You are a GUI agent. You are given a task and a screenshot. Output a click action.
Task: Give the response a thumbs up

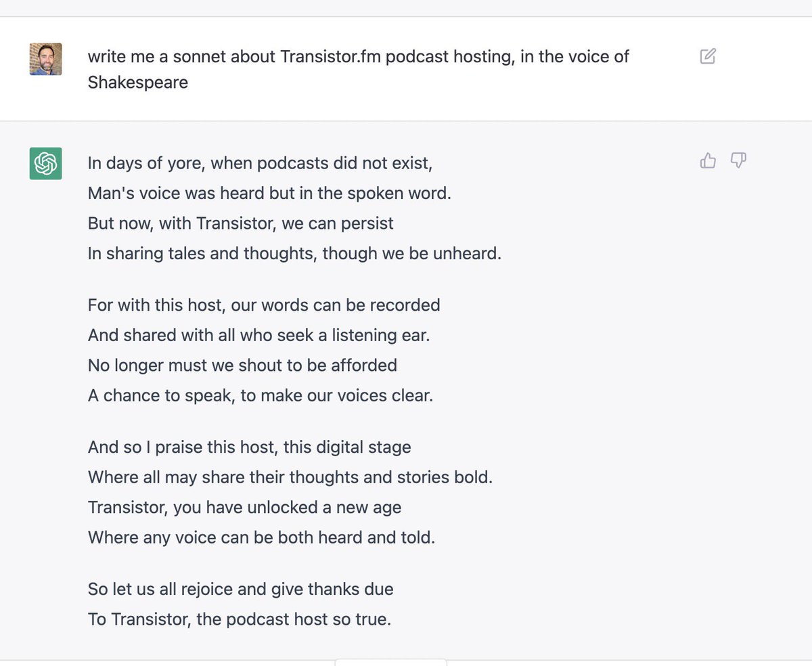pyautogui.click(x=708, y=160)
